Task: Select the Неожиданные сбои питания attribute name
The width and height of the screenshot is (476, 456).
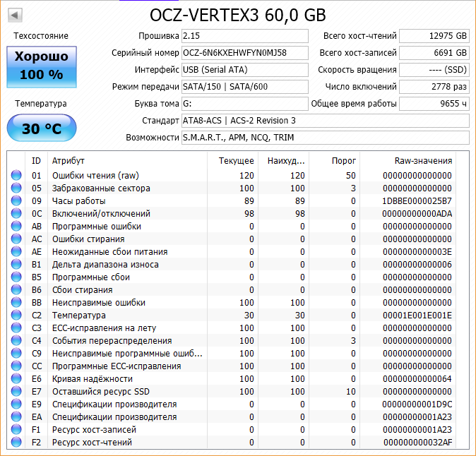Action: pos(109,252)
